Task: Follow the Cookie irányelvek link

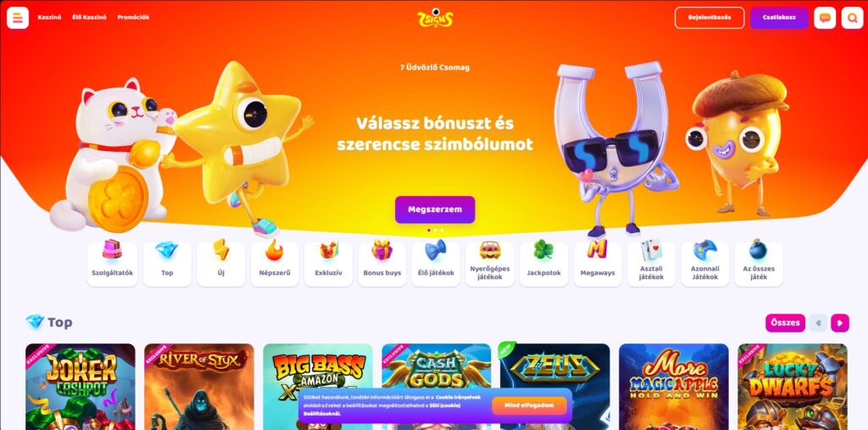Action: coord(458,397)
